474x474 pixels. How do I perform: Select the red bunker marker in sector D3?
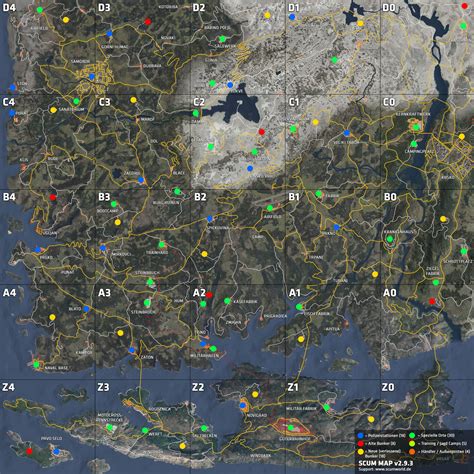coord(148,22)
